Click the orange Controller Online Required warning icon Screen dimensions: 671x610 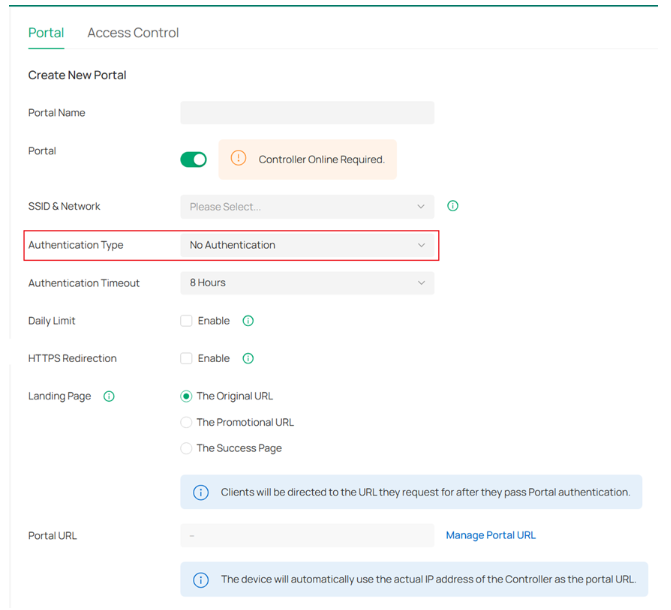(x=238, y=158)
